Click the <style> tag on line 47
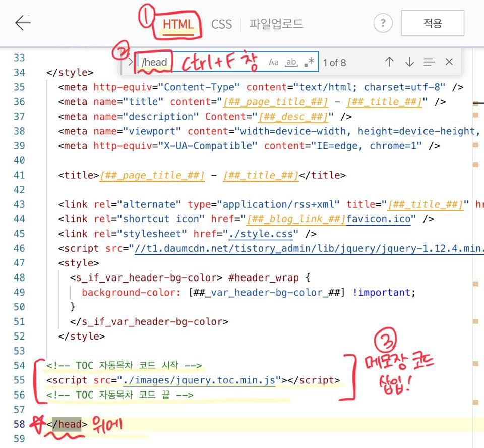 (x=79, y=263)
